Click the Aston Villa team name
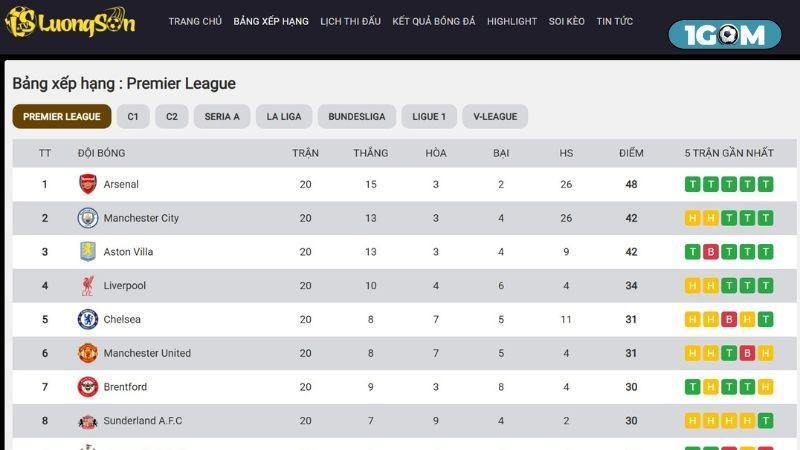 (128, 252)
